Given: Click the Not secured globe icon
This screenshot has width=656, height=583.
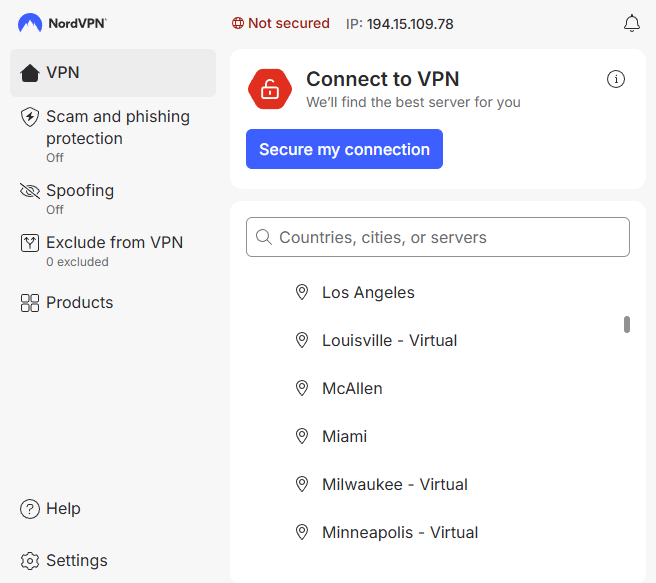Looking at the screenshot, I should 238,23.
